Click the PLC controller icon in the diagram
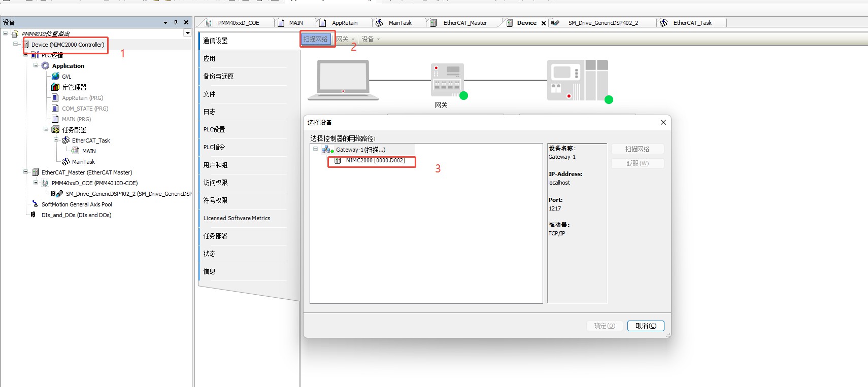Viewport: 868px width, 387px height. [x=578, y=80]
